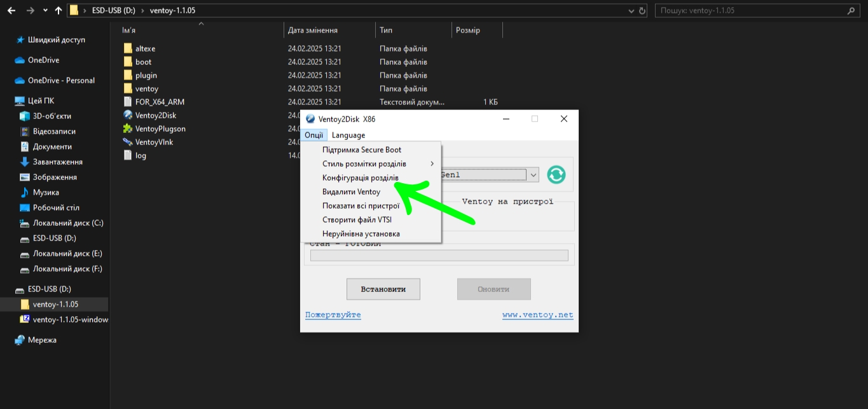
Task: Select the altexe folder icon
Action: tap(128, 48)
